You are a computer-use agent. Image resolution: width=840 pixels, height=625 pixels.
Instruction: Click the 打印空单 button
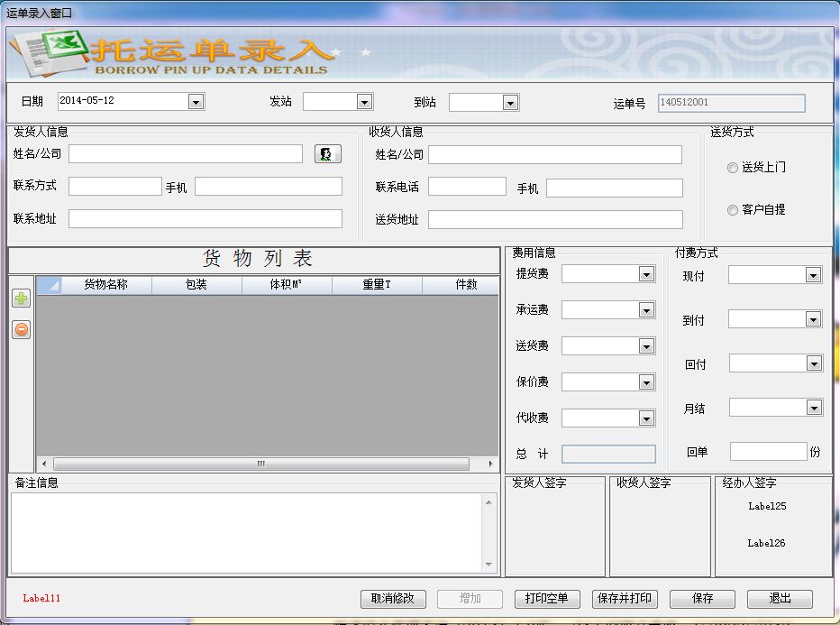547,599
